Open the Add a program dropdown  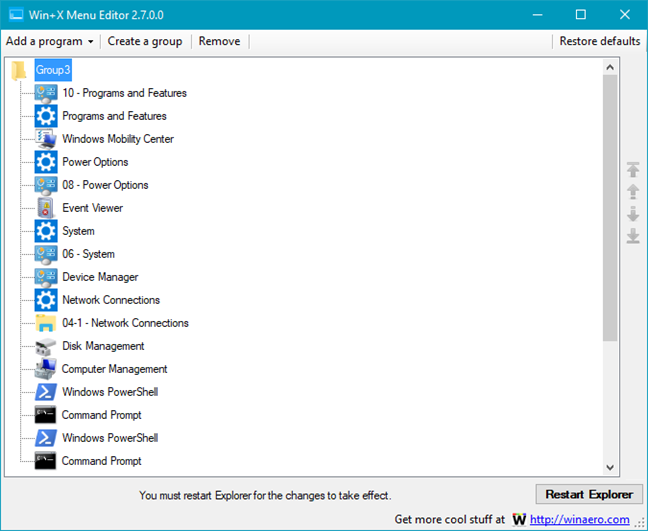click(x=50, y=41)
